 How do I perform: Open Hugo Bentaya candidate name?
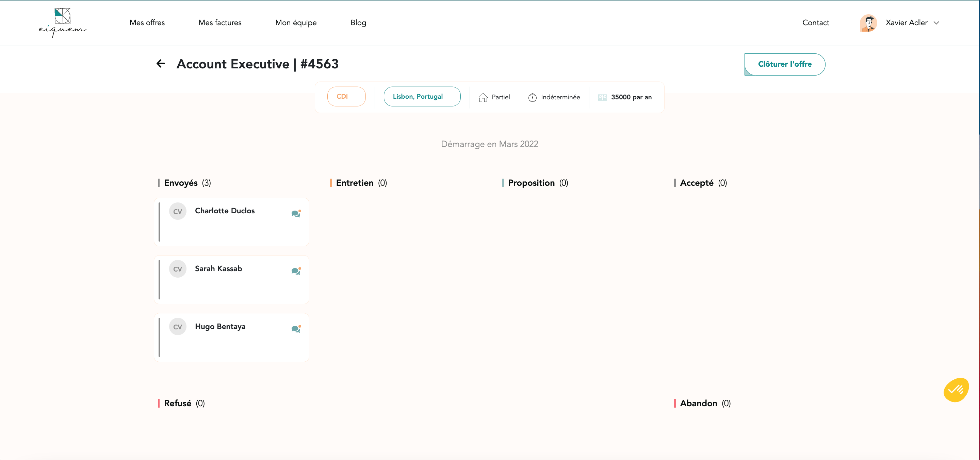220,326
